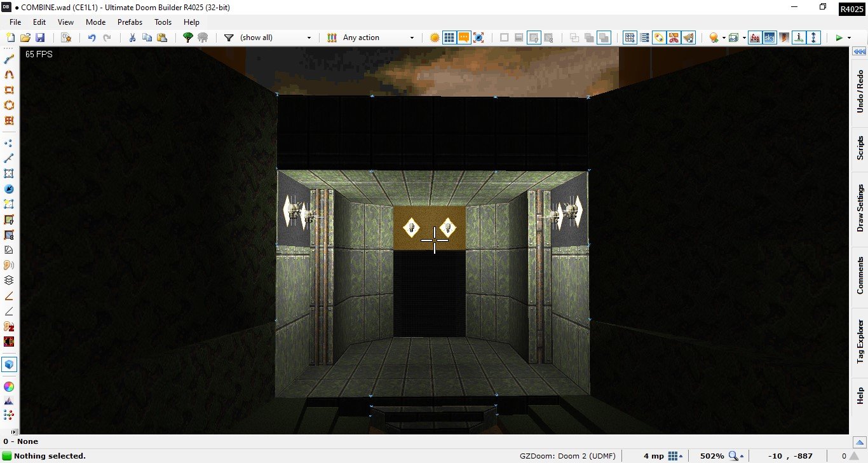Switch to Sound Propagation ear icon

click(x=9, y=265)
